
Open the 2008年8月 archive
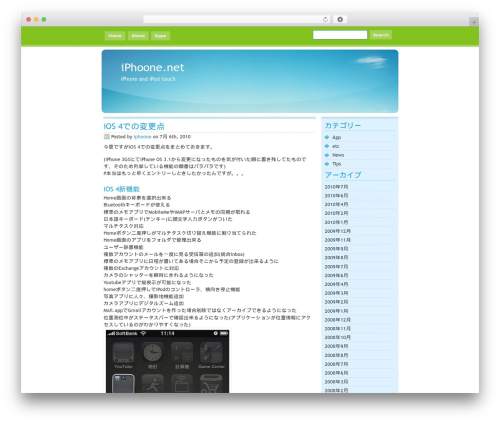336,355
